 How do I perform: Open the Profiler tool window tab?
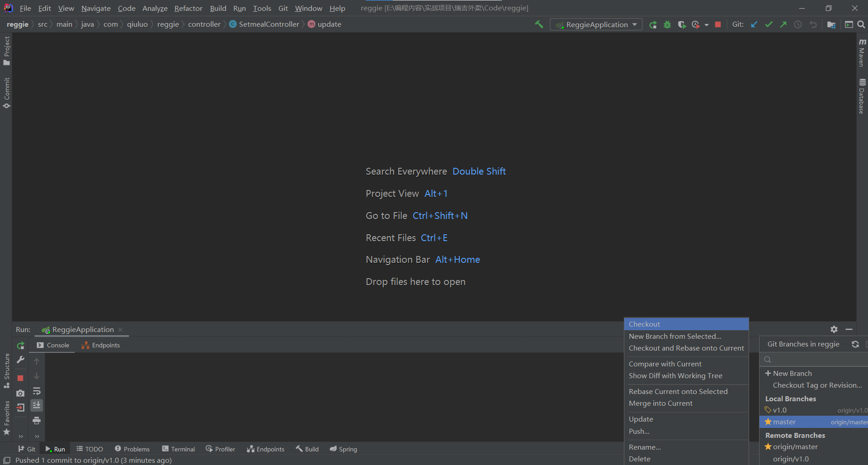pos(220,449)
